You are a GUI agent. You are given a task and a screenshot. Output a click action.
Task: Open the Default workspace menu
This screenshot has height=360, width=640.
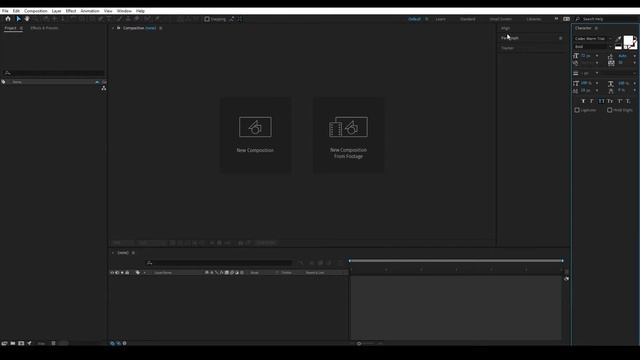[427, 19]
